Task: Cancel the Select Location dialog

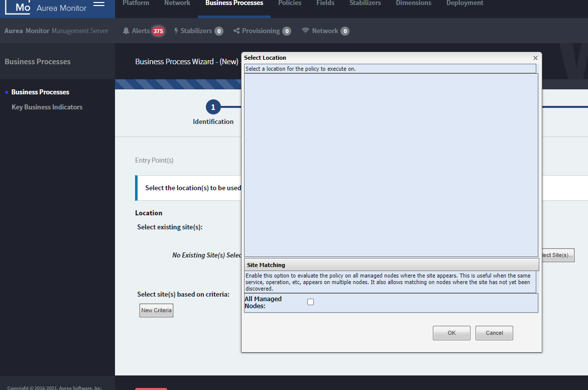Action: (x=494, y=333)
